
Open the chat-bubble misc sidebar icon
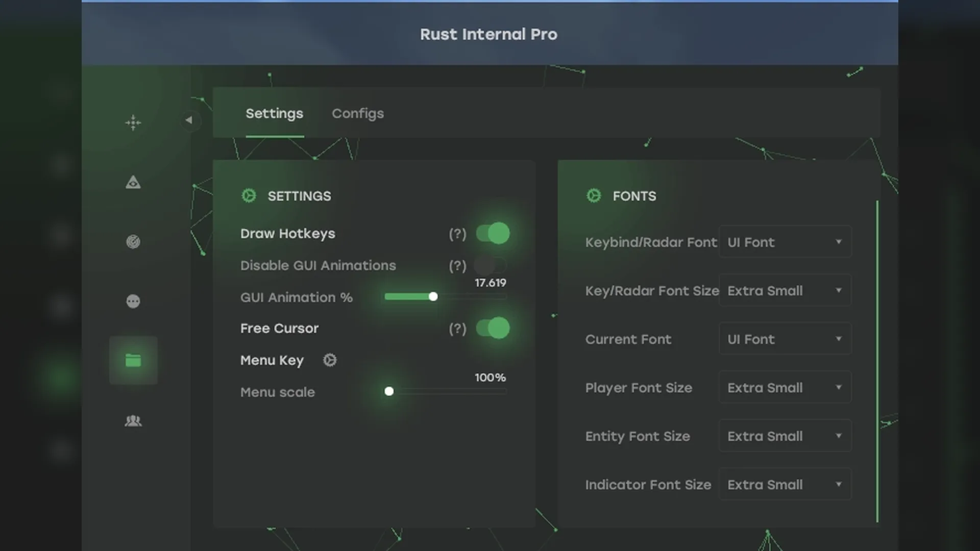click(x=133, y=301)
